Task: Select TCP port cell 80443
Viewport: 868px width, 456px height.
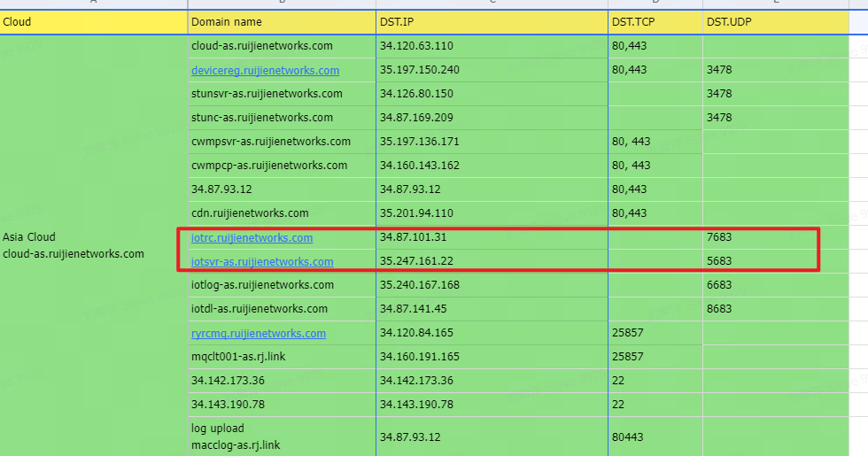Action: (655, 437)
